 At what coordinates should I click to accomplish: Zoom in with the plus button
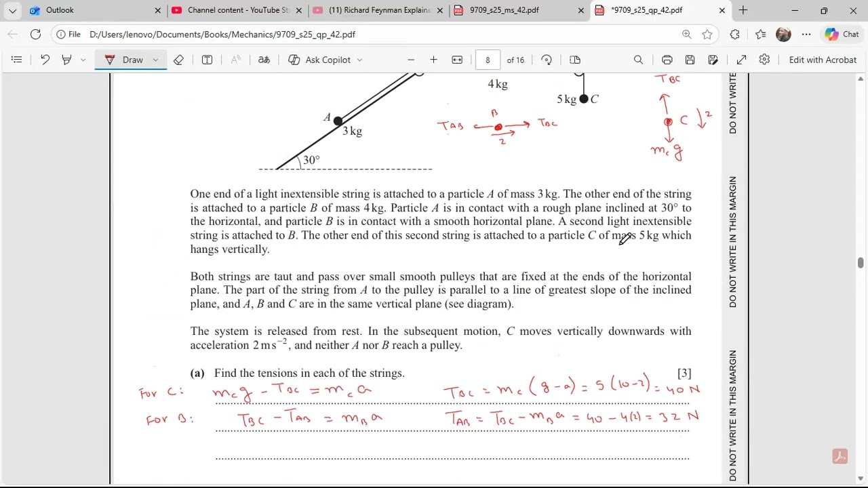[434, 60]
